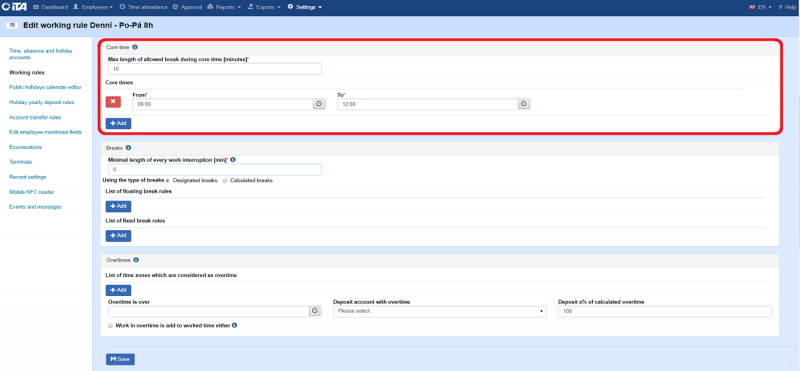Add an overtime time zone
The height and width of the screenshot is (371, 800).
click(118, 290)
